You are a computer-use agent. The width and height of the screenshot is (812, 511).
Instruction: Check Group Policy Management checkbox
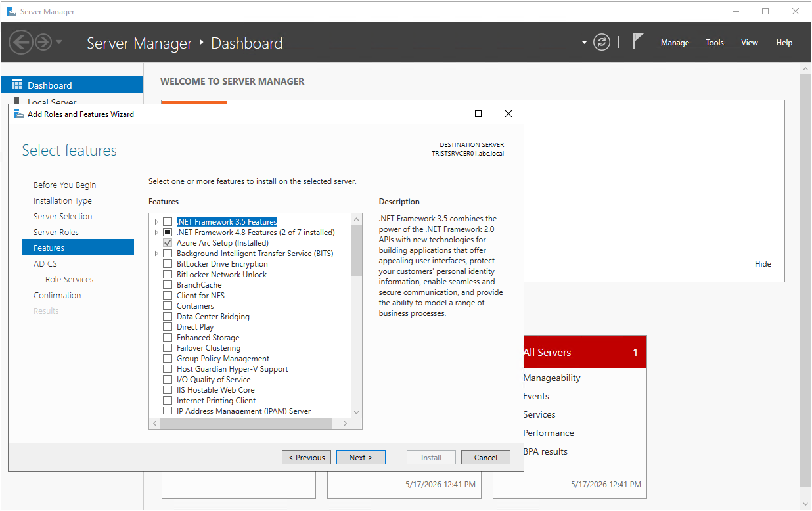point(168,359)
